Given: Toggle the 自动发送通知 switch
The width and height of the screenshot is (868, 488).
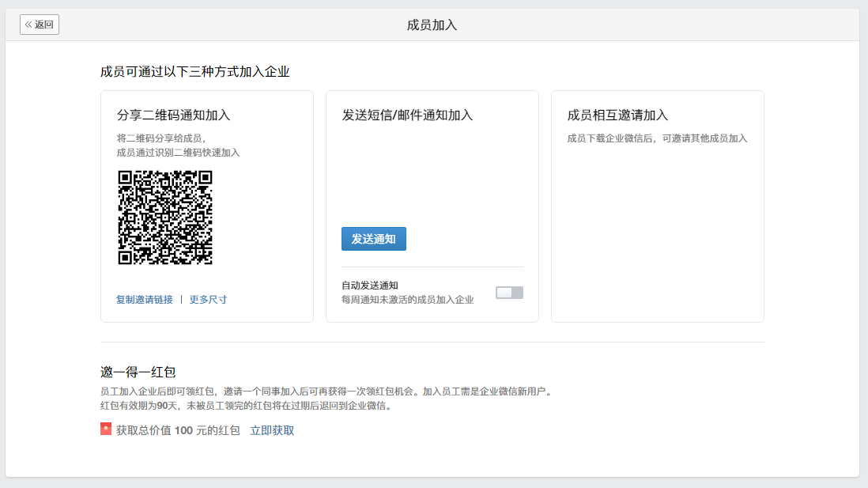Looking at the screenshot, I should point(509,293).
